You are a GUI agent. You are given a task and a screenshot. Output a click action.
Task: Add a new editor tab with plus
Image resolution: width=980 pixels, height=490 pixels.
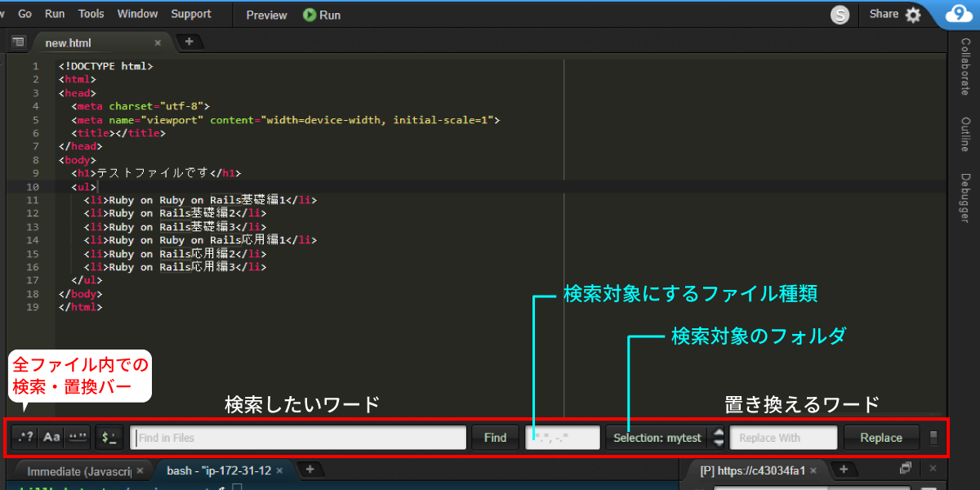point(189,42)
